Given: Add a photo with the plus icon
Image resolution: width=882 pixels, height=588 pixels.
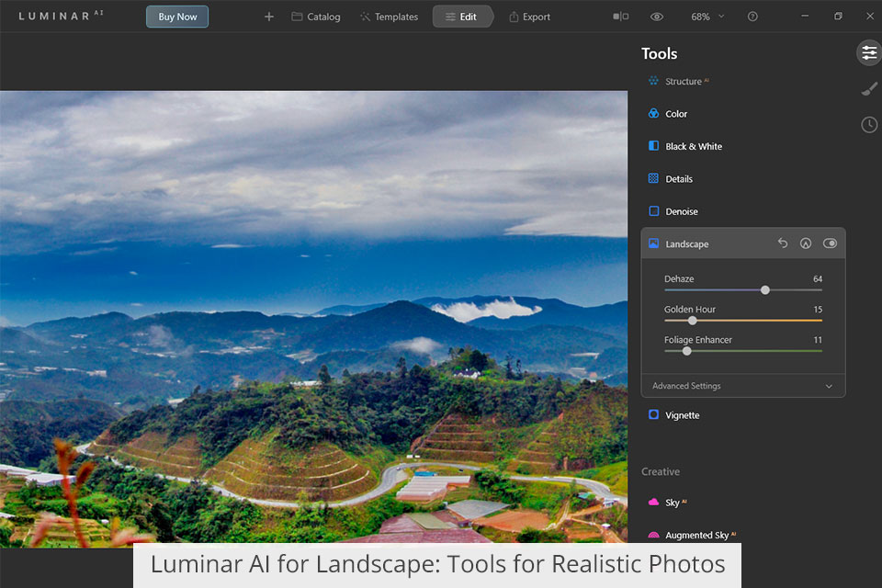Looking at the screenshot, I should click(269, 17).
